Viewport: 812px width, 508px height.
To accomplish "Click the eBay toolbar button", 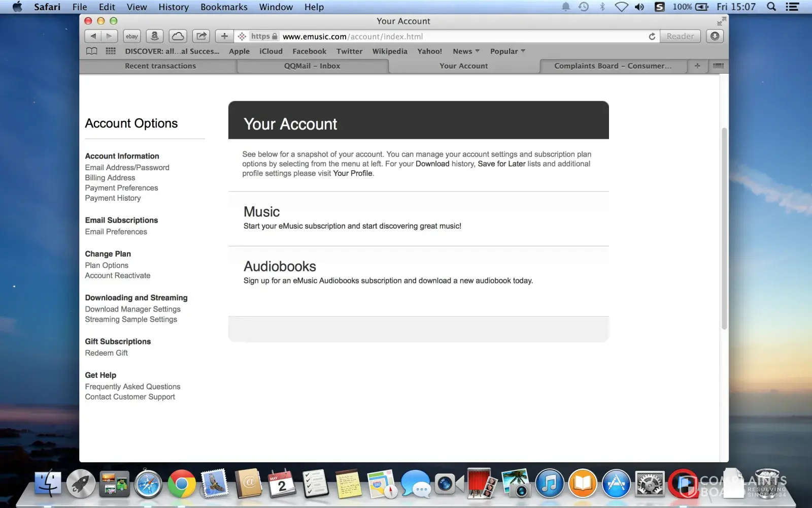I will (132, 36).
